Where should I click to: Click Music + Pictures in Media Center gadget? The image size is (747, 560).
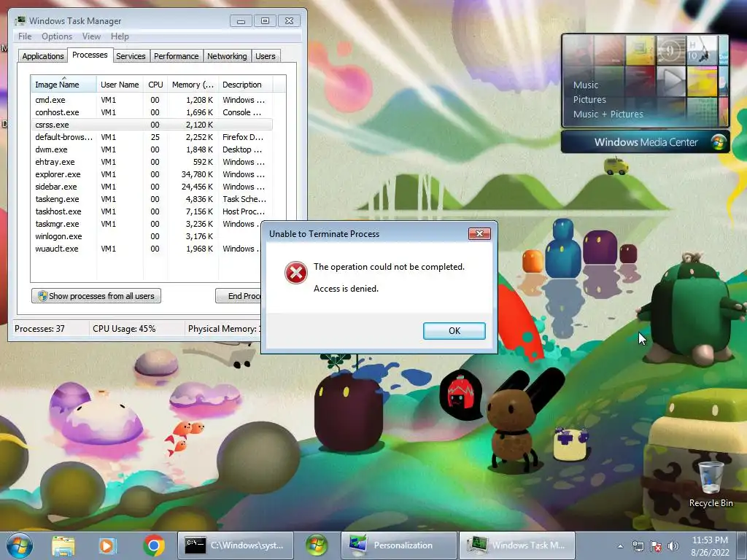[x=608, y=114]
